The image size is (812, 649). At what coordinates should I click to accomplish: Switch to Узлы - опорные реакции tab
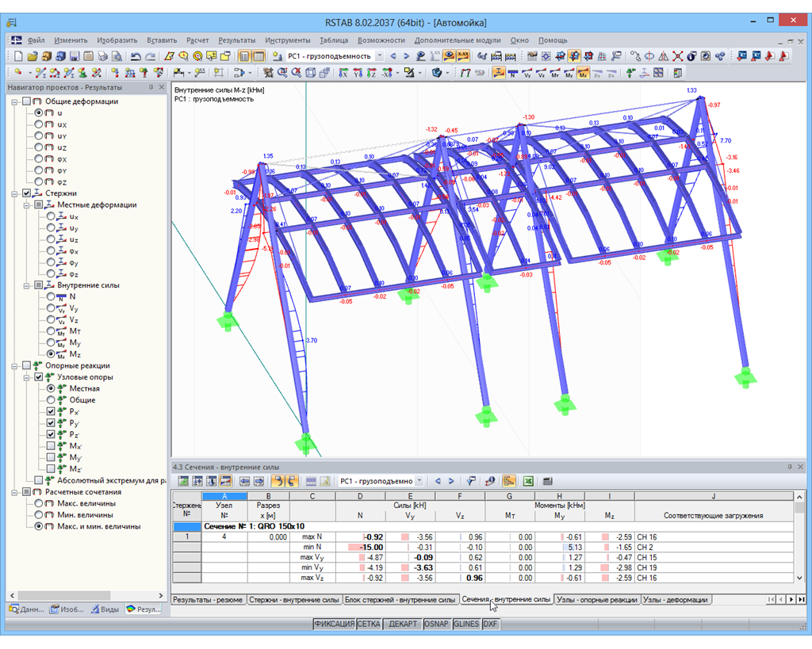pos(597,600)
